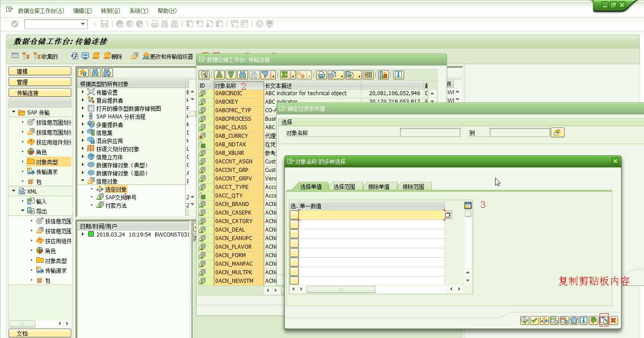Click the Delete line icon with red minus
The height and width of the screenshot is (338, 644).
[x=564, y=320]
